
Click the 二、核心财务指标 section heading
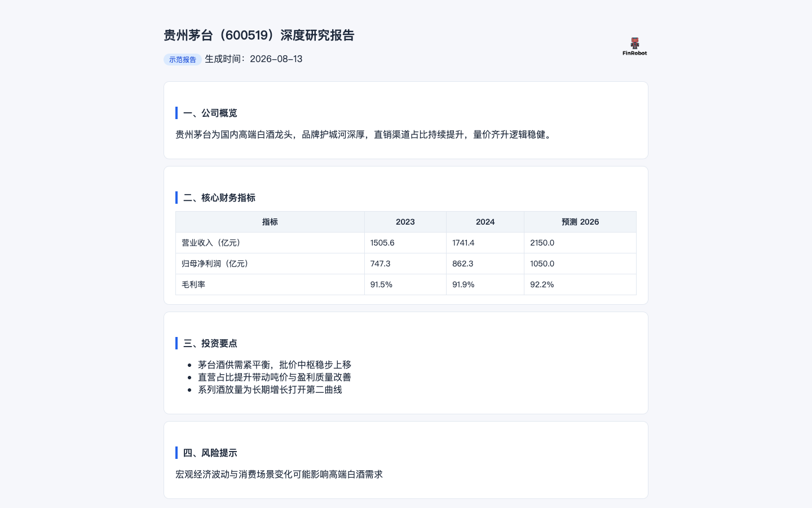[x=219, y=198]
